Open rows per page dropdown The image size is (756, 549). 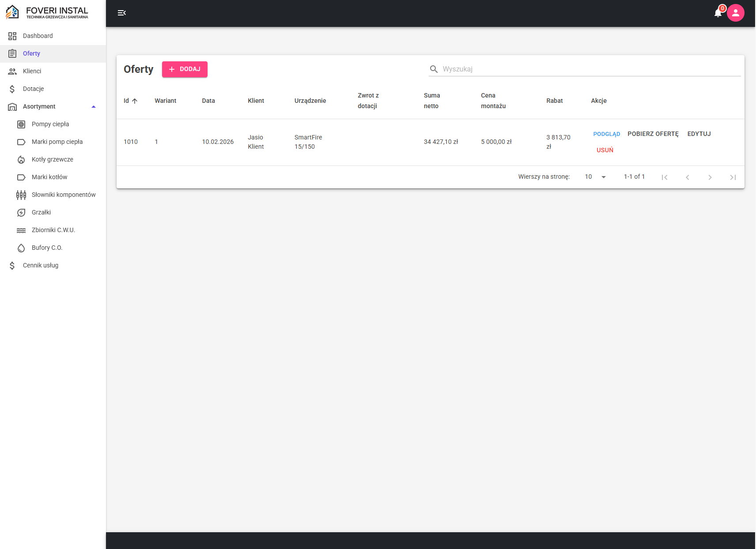pos(596,177)
